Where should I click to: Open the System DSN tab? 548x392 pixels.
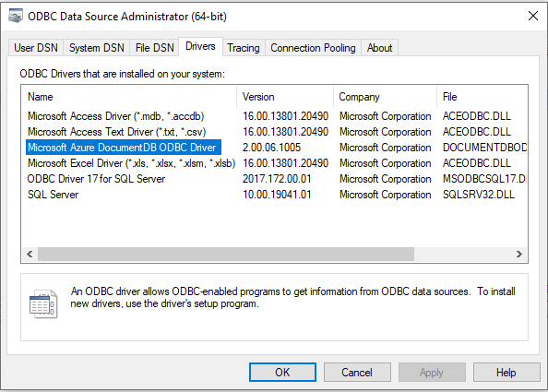pyautogui.click(x=97, y=48)
